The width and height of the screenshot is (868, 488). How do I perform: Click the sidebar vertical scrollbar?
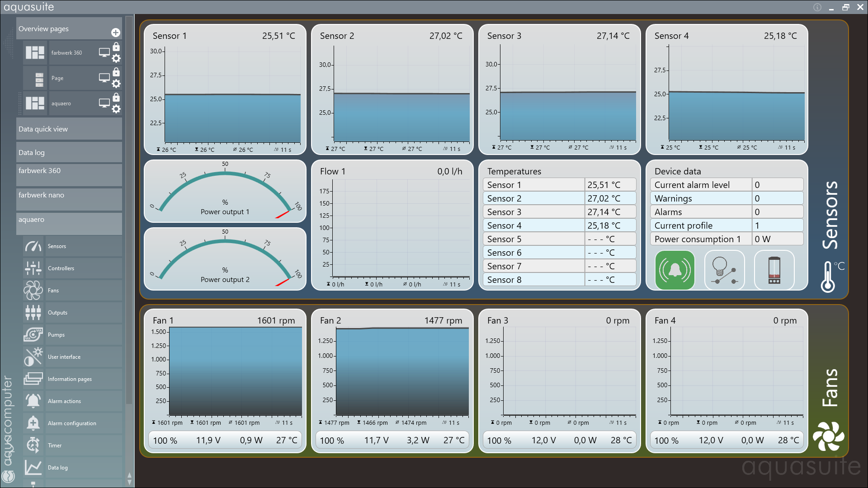point(129,211)
